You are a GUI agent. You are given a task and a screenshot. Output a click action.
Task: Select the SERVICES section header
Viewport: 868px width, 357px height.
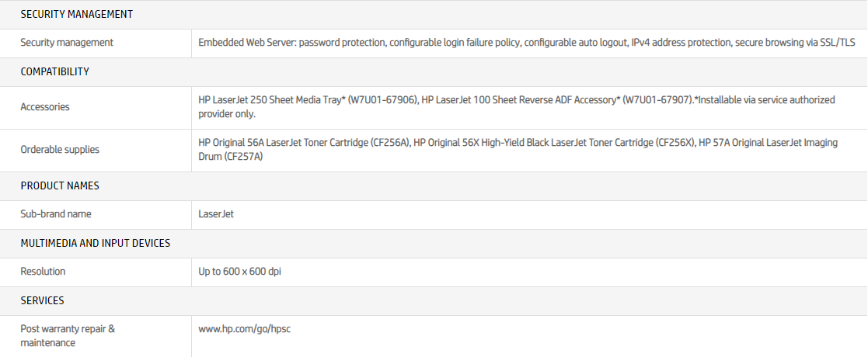point(42,300)
